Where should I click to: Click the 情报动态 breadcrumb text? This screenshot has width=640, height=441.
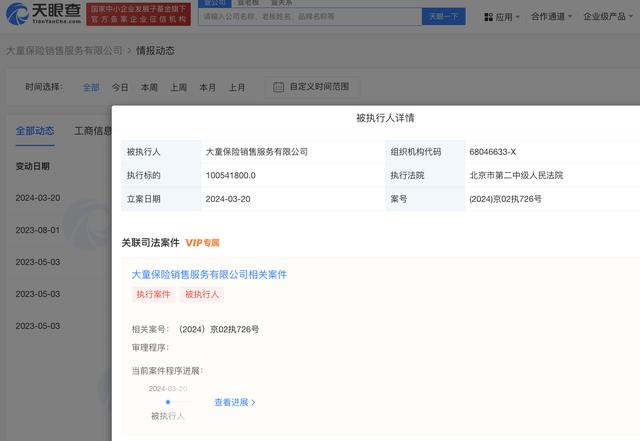[156, 51]
